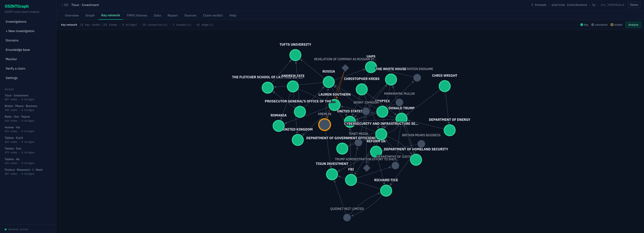
Task: Switch to the Graph tab
Action: 90,15
